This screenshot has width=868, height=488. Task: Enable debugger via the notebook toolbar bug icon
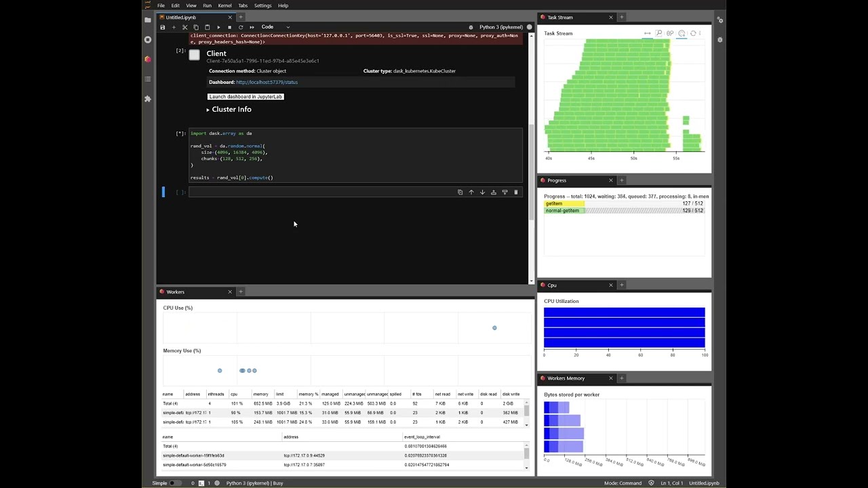[x=471, y=27]
